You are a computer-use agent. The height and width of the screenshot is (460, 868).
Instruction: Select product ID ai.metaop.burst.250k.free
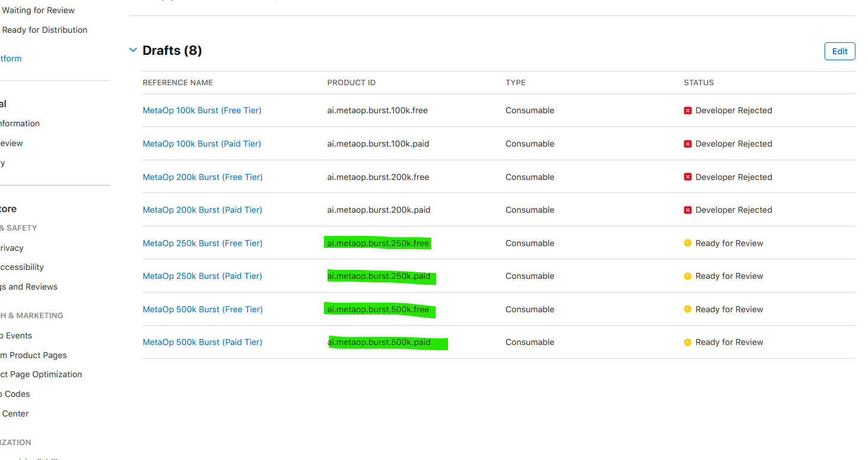(378, 243)
